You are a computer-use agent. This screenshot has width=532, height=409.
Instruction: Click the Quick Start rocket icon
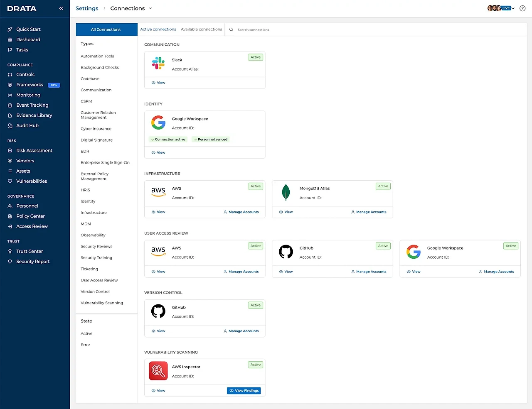point(10,29)
